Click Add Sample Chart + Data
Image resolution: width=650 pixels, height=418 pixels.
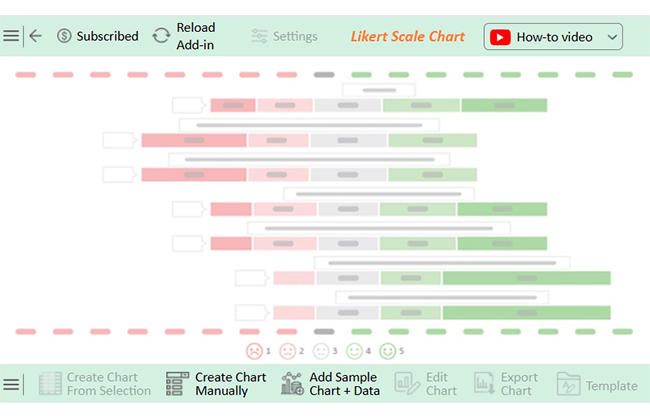(x=330, y=384)
